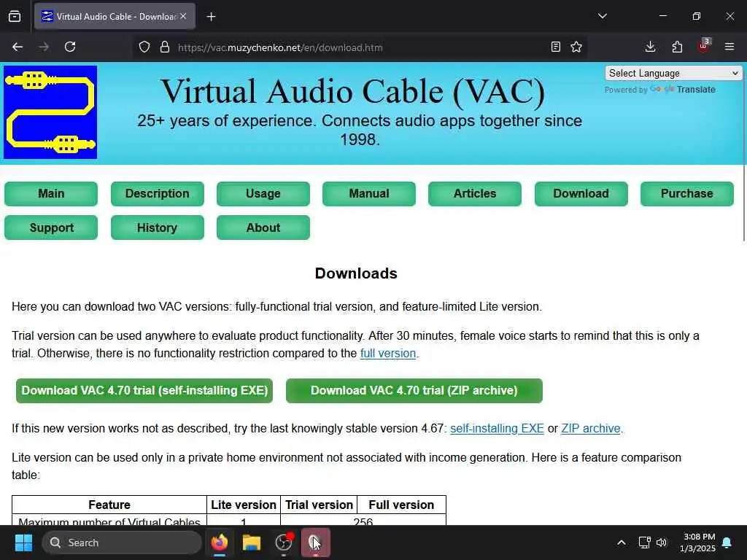Screen dimensions: 747x560
Task: Open the notifications bell icon
Action: coord(727,542)
